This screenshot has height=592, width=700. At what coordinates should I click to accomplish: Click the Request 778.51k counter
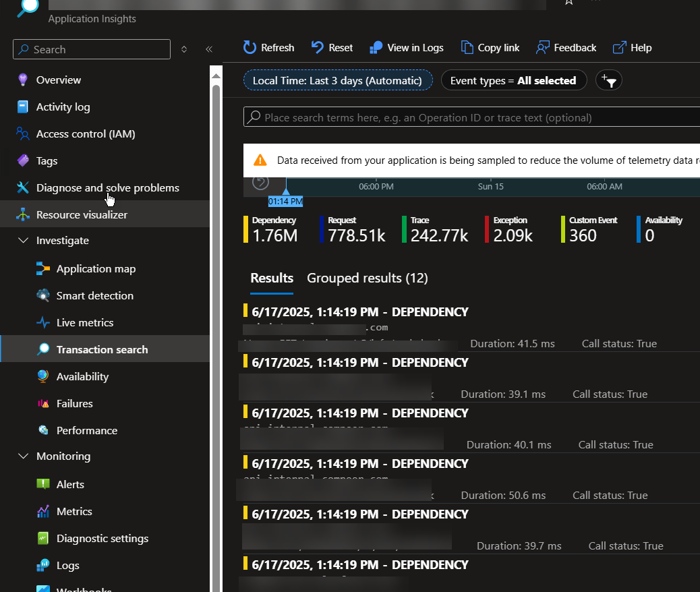(x=353, y=229)
